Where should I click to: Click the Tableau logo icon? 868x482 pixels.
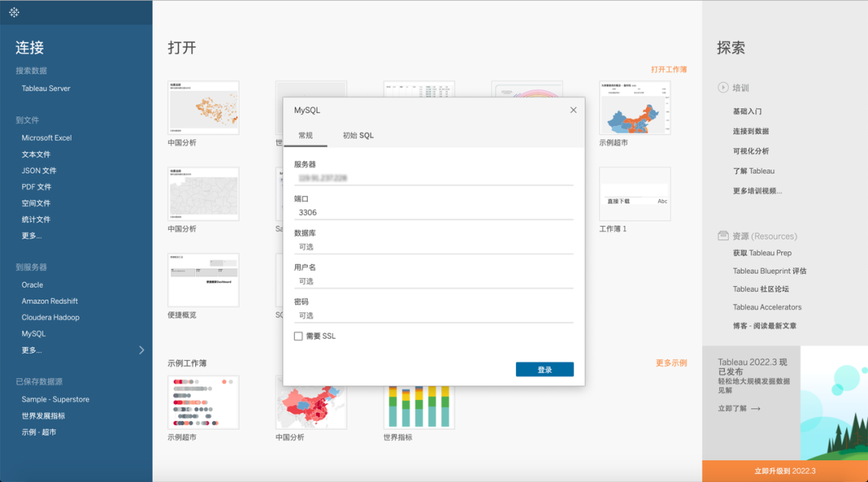tap(14, 12)
